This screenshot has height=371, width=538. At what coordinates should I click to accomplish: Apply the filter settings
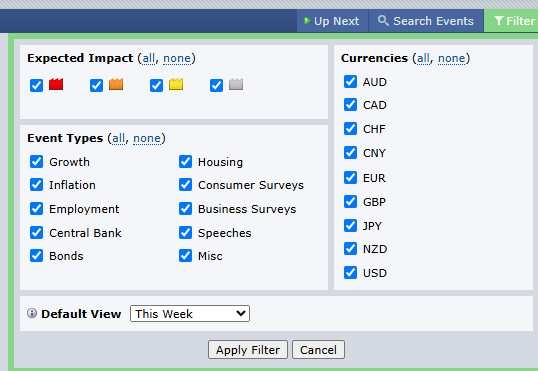[248, 350]
